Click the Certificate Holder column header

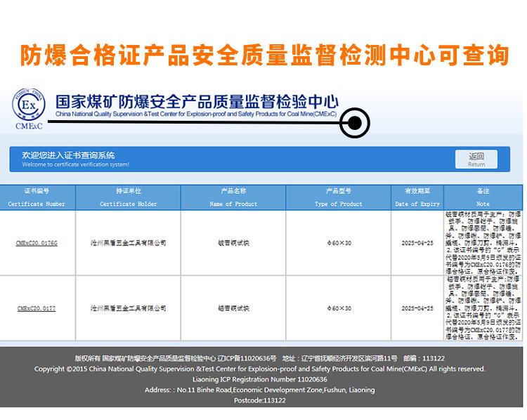[128, 197]
